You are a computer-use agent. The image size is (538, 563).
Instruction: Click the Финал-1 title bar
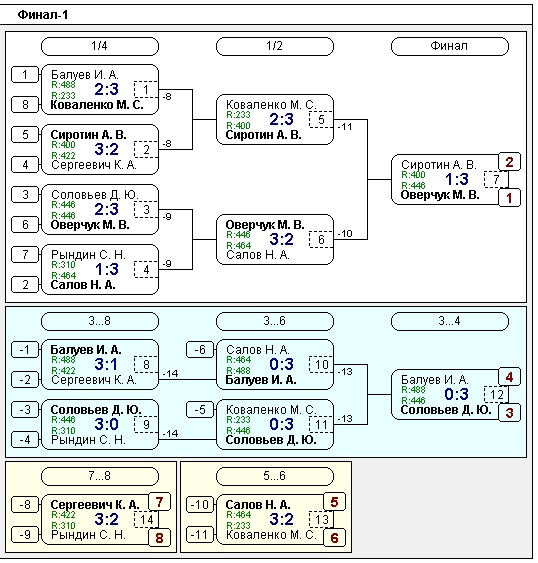(266, 15)
